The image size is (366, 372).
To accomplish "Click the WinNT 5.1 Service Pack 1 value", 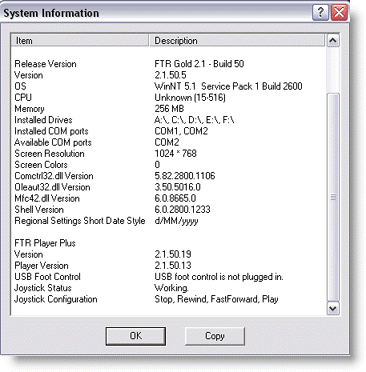I will [228, 86].
